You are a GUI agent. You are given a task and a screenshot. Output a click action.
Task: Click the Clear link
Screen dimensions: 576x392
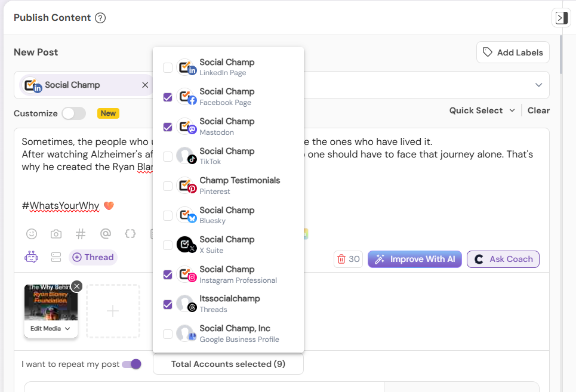538,110
